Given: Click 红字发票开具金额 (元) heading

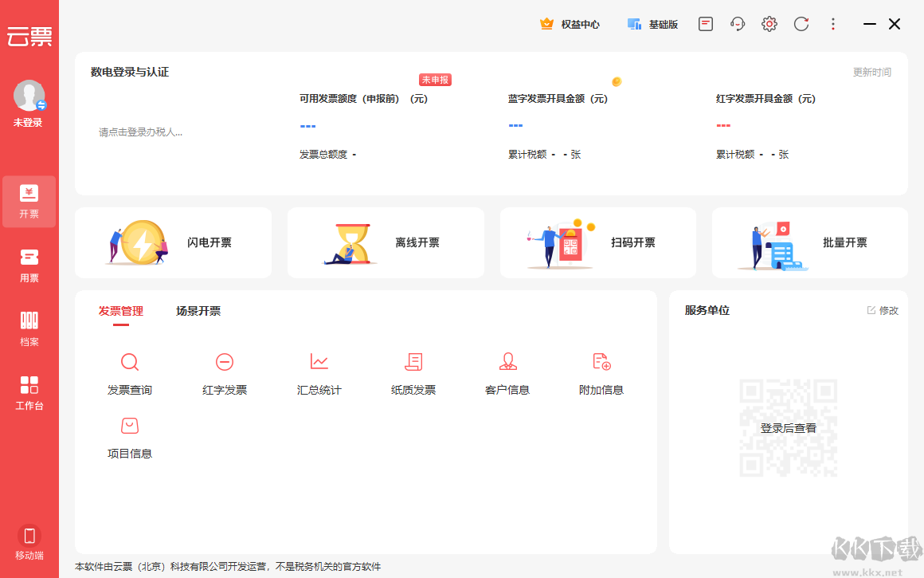Looking at the screenshot, I should [765, 99].
